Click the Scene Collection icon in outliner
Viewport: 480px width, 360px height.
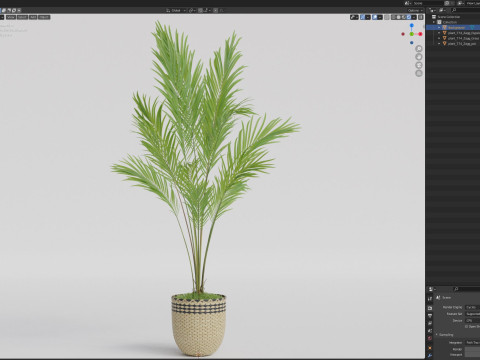(x=434, y=17)
